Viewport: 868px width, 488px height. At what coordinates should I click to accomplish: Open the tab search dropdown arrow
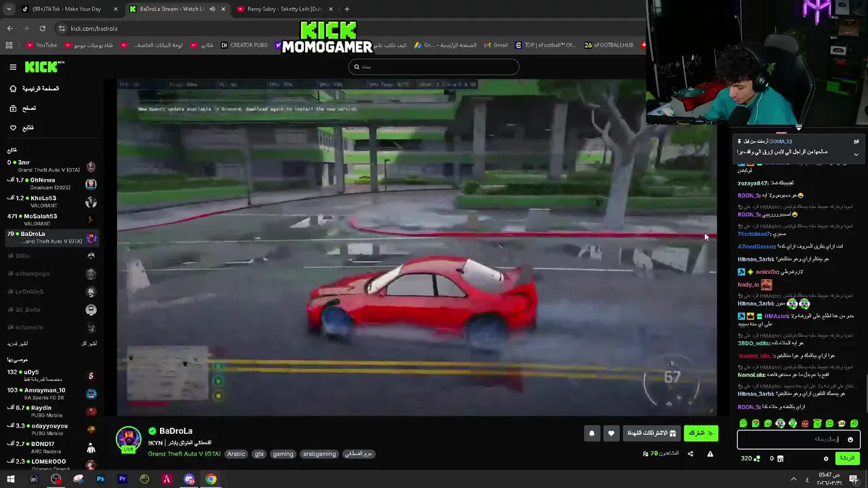coord(9,9)
